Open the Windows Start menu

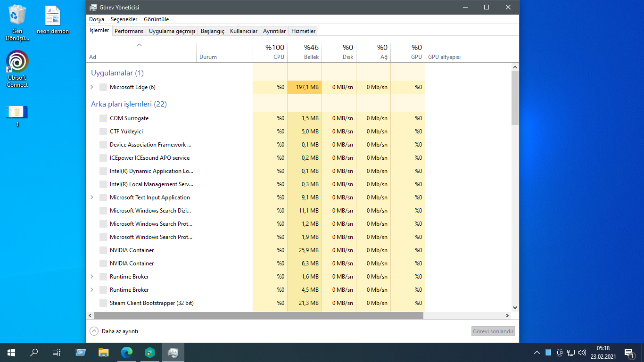pyautogui.click(x=11, y=352)
